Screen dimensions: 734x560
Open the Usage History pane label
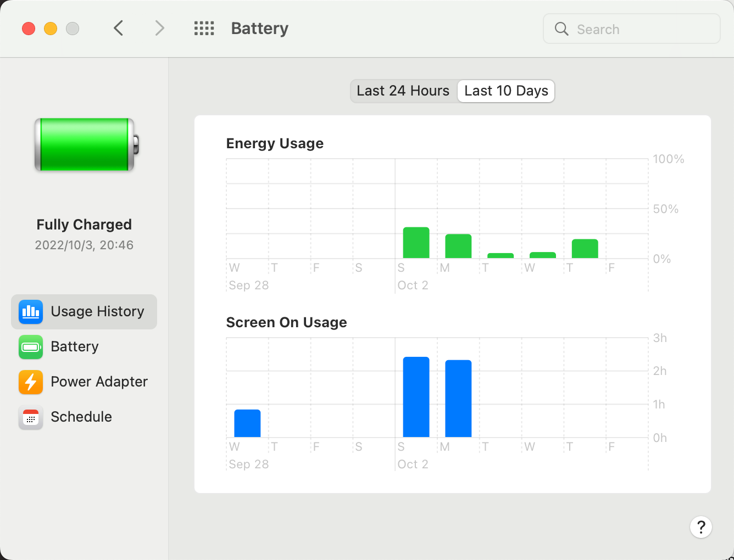click(98, 311)
